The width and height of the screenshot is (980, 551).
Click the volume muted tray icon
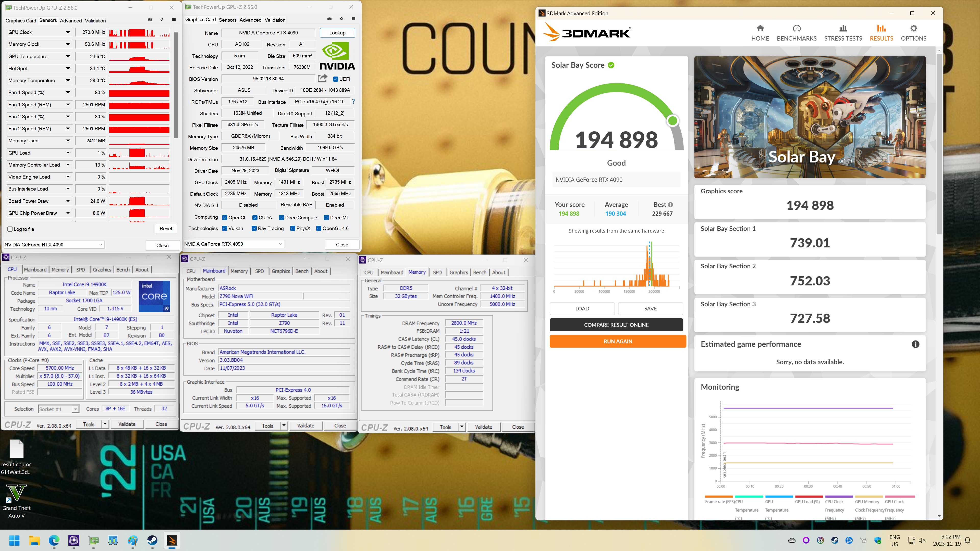[x=922, y=540]
